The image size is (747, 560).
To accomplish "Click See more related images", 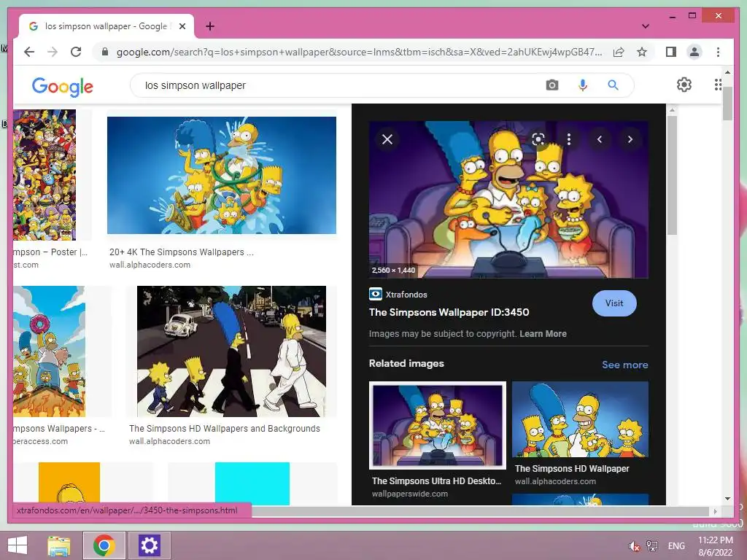I will coord(624,365).
